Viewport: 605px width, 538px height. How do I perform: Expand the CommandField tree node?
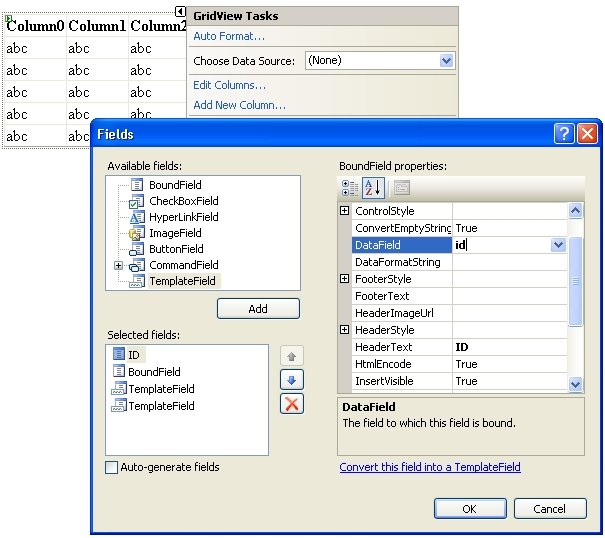[118, 266]
